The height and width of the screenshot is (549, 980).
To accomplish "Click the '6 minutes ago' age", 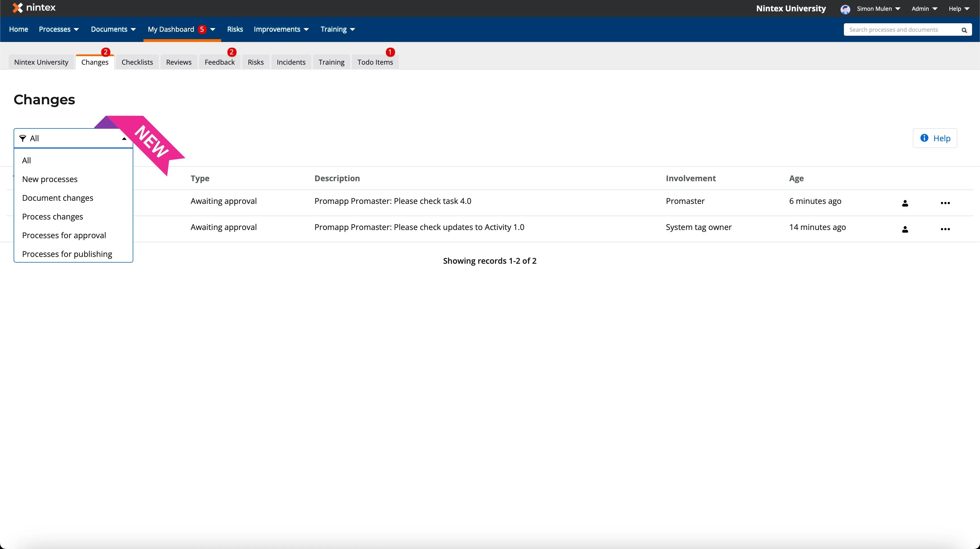I will (x=815, y=201).
